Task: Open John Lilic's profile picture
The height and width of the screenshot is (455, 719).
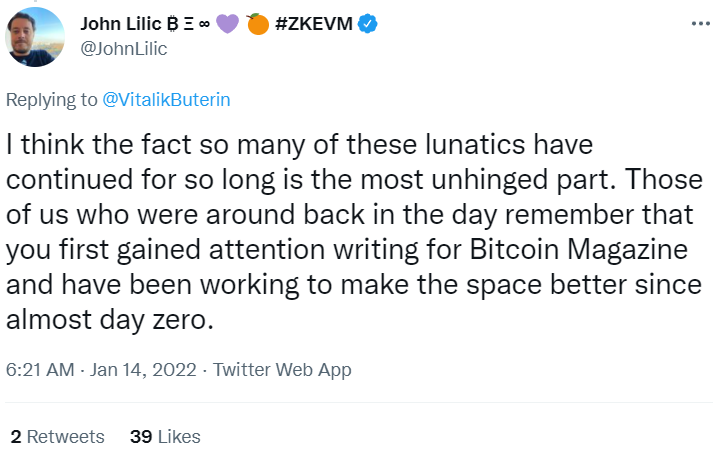Action: coord(36,36)
